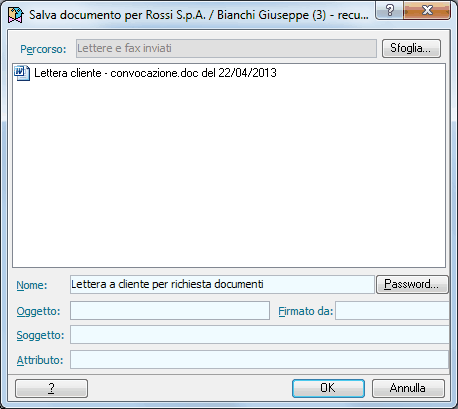Screen dimensions: 458x409
Task: Click the Oggetto label
Action: tap(38, 311)
